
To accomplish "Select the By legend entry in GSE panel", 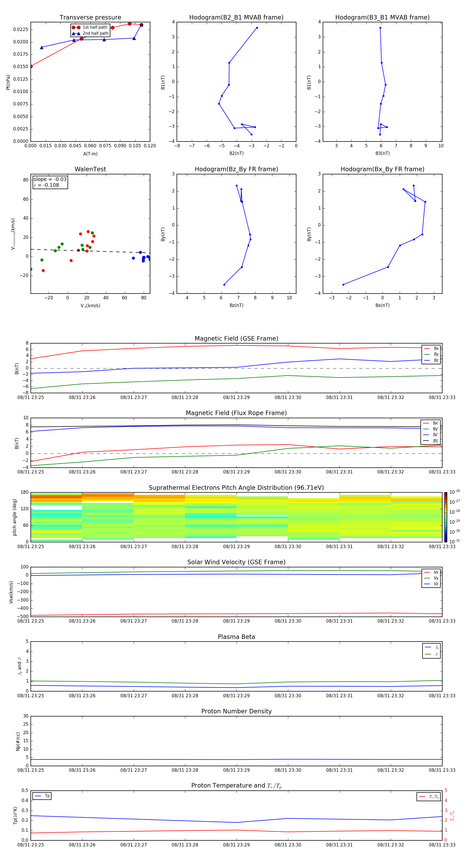I will tap(431, 355).
